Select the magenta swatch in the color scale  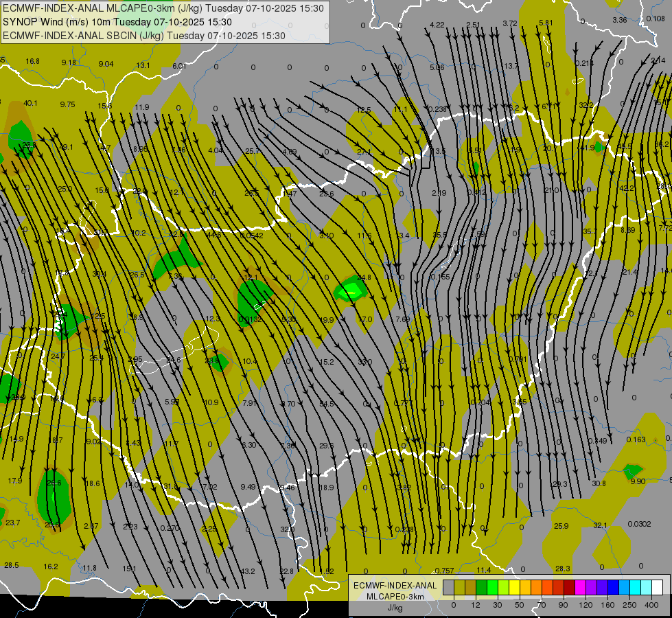(580, 588)
